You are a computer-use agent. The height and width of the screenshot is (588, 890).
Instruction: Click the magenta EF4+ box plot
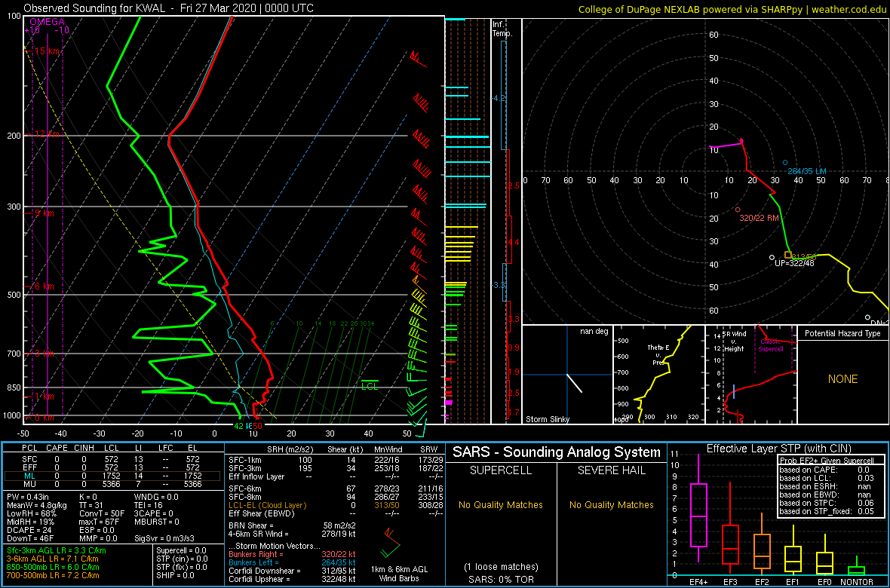point(698,509)
